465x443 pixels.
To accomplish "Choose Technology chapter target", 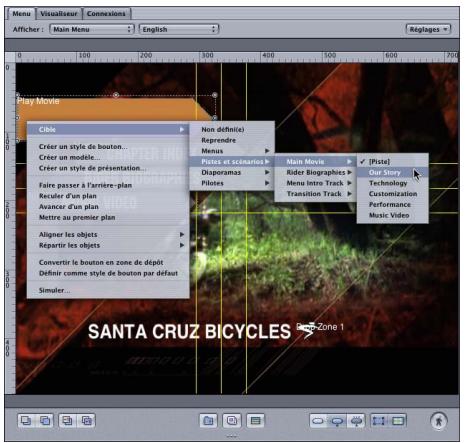I will click(x=393, y=183).
